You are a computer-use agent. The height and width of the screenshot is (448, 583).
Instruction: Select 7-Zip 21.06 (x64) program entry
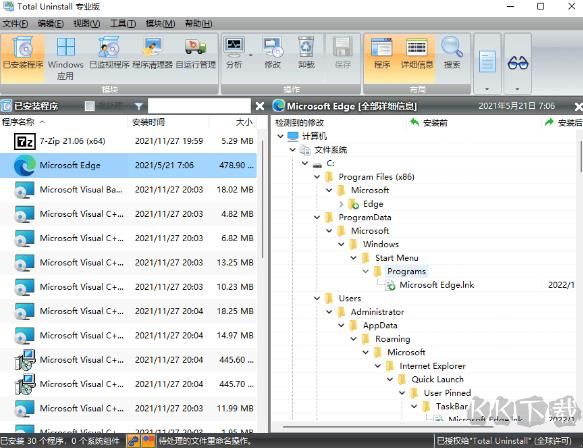128,141
